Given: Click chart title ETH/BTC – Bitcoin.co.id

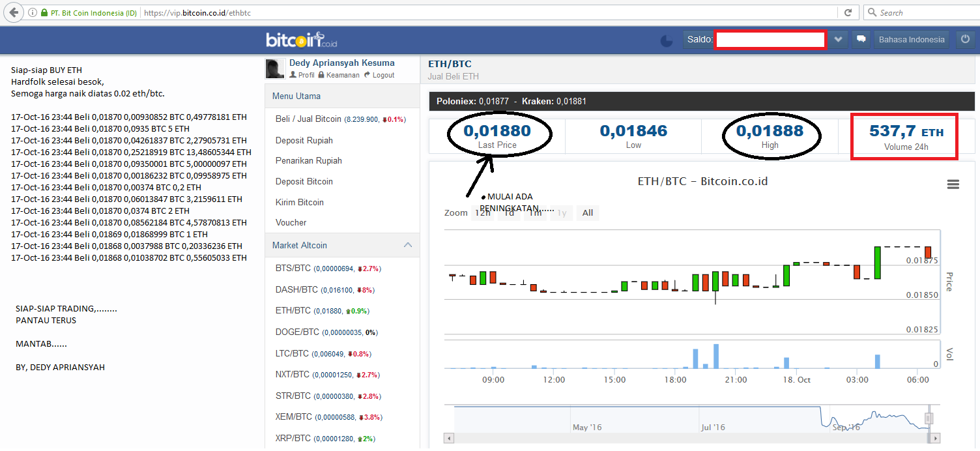Looking at the screenshot, I should tap(702, 181).
